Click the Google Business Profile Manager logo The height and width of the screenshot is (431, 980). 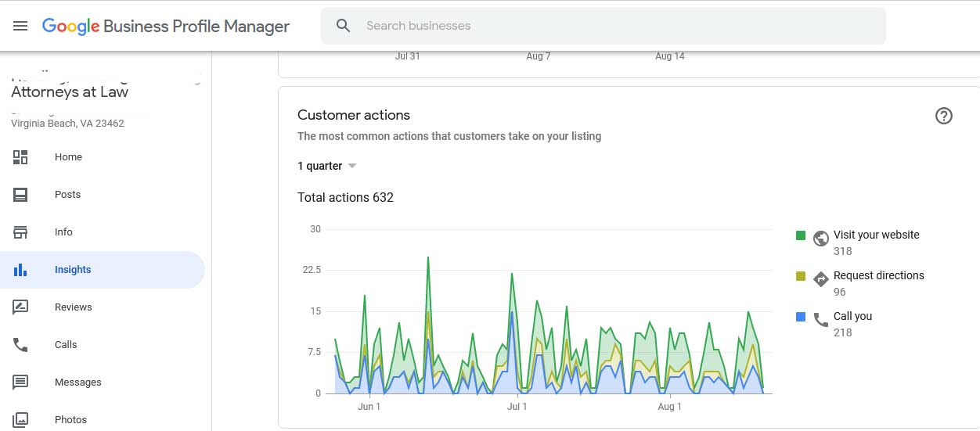[x=166, y=26]
